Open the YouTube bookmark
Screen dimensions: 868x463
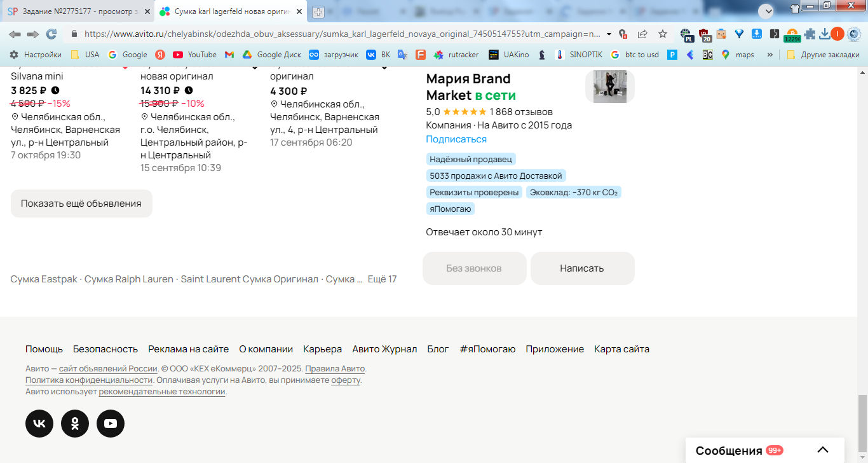coord(194,55)
